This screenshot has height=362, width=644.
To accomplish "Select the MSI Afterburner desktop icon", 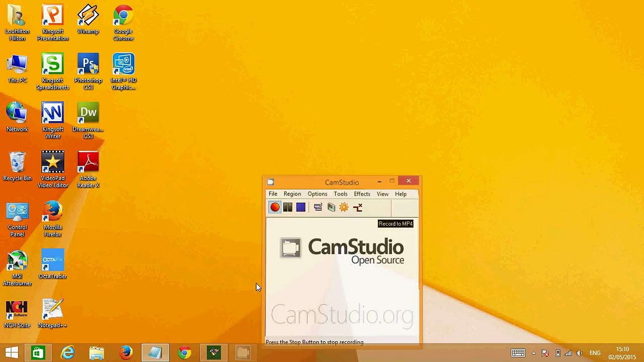I will coord(17,268).
